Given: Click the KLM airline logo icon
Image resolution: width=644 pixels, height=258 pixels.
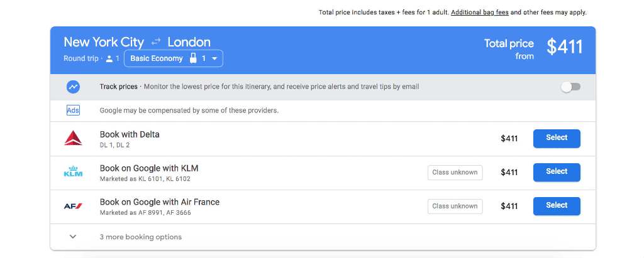Looking at the screenshot, I should [x=73, y=173].
